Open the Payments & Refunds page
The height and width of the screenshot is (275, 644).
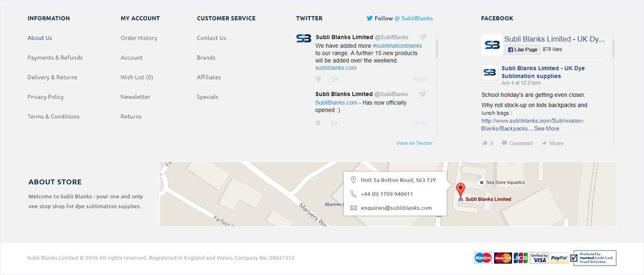pyautogui.click(x=55, y=57)
